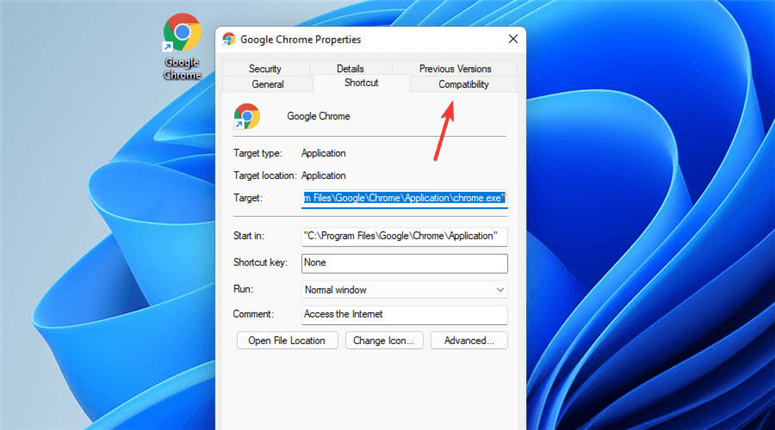
Task: Switch to the General tab
Action: (267, 84)
